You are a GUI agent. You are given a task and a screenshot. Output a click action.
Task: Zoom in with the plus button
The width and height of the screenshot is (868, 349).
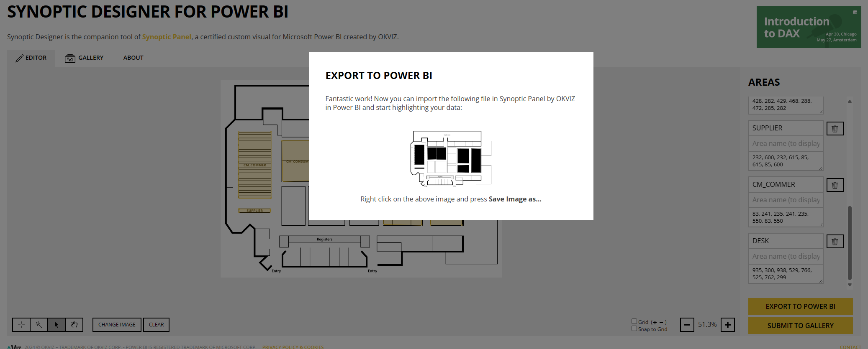point(728,325)
